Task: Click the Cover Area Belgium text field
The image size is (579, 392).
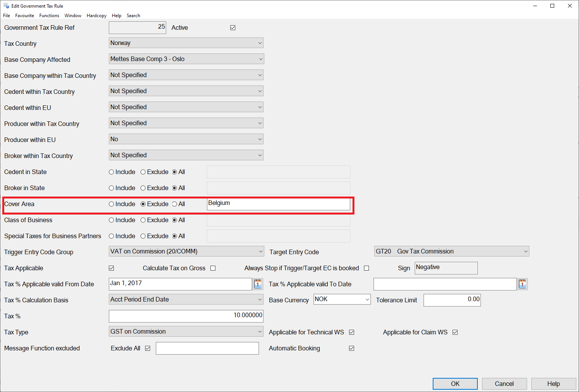Action: click(278, 204)
